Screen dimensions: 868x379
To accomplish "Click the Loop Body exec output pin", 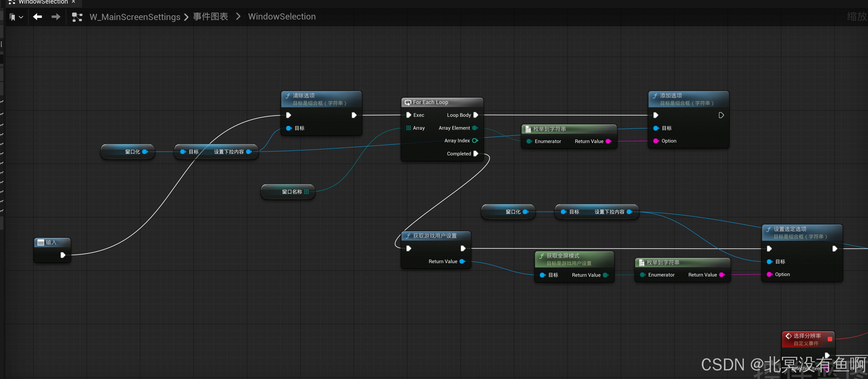I will [475, 115].
